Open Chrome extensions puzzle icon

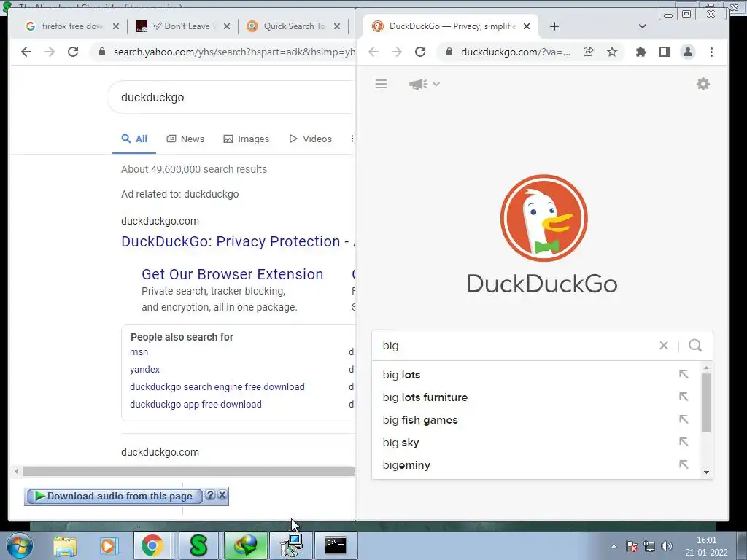pyautogui.click(x=641, y=52)
